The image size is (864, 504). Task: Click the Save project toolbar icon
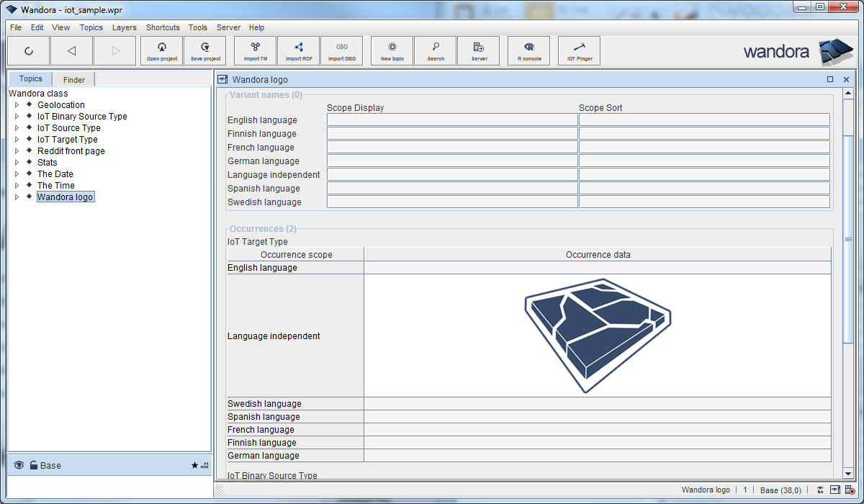205,50
